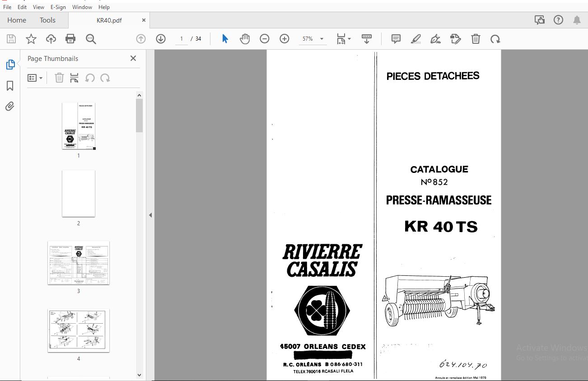
Task: Collapse the navigation pane with arrow
Action: coord(150,215)
